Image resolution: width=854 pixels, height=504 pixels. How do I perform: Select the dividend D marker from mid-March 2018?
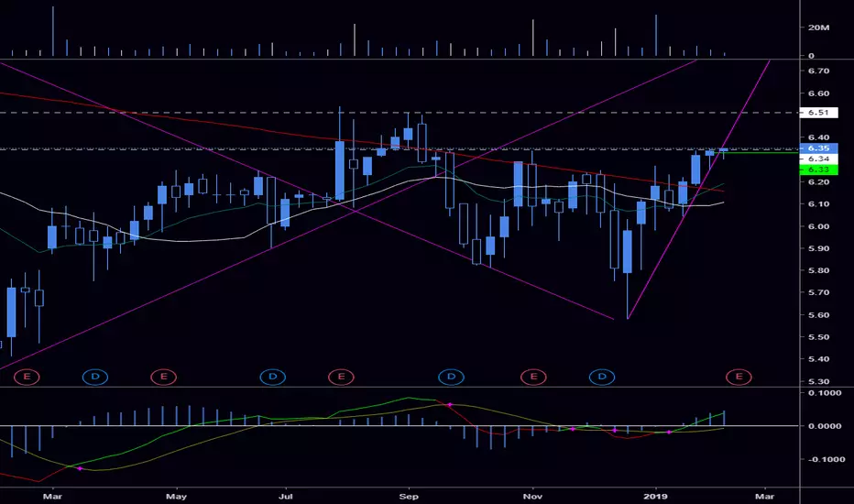[94, 377]
